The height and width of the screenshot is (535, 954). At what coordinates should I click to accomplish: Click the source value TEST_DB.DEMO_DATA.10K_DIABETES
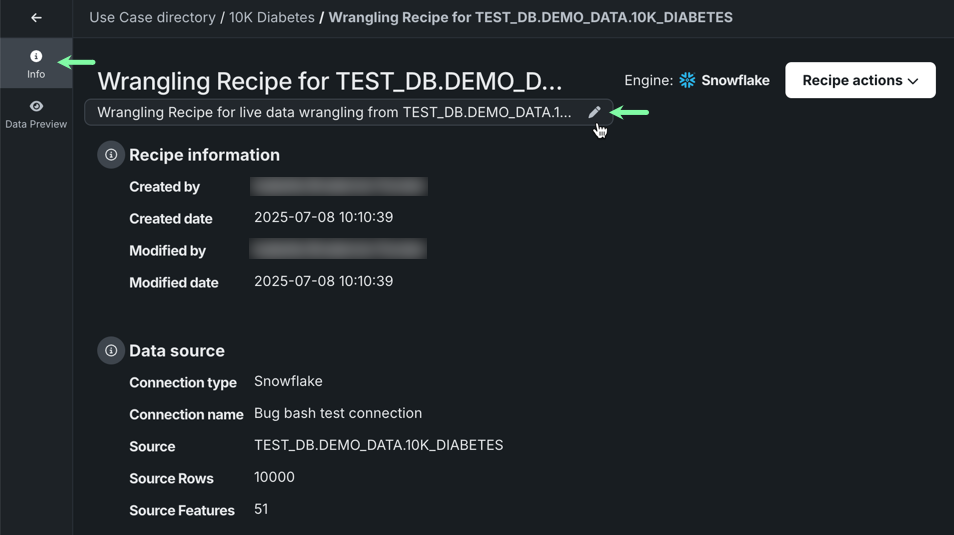click(x=378, y=445)
